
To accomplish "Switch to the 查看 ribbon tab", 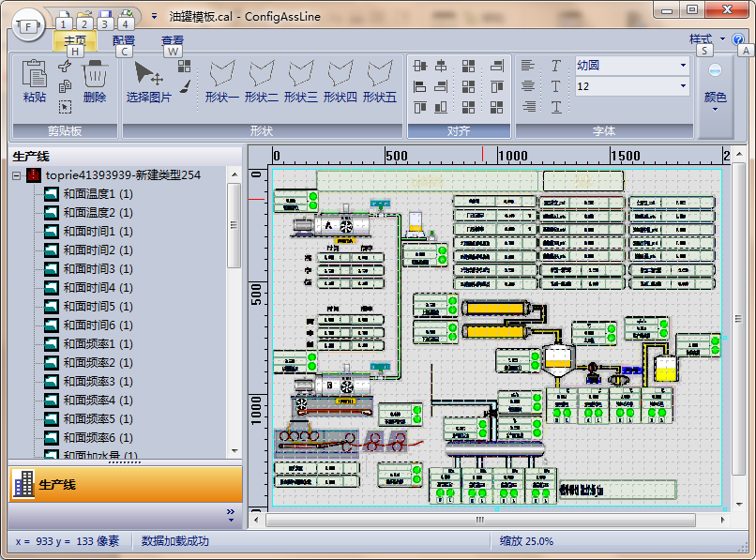I will coord(173,40).
